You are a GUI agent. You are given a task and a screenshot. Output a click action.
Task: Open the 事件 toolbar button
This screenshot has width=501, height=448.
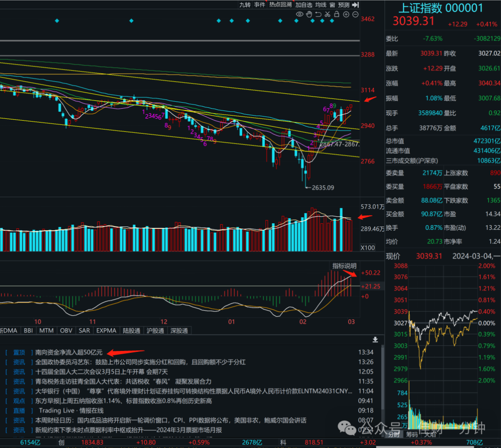click(260, 5)
